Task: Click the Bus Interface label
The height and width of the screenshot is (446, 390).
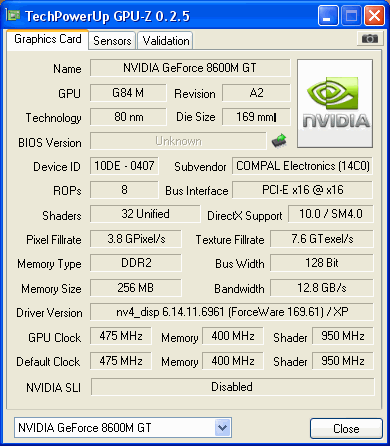Action: (197, 191)
